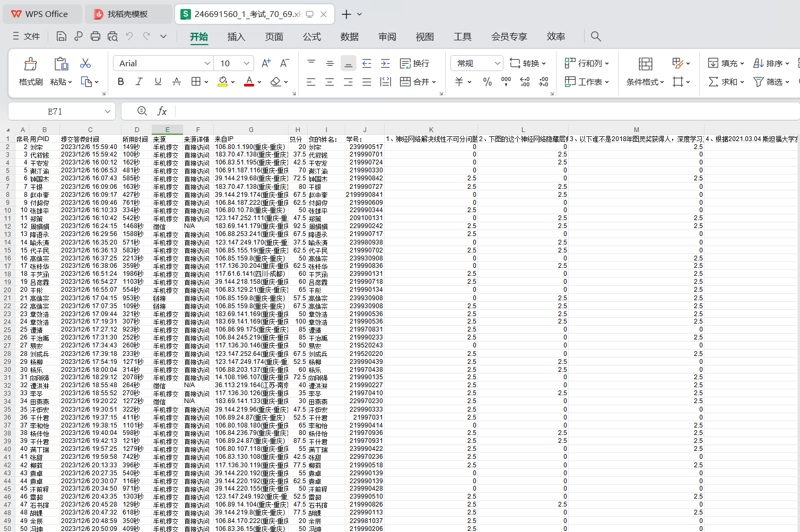Expand the number format 常规 dropdown
Image resolution: width=800 pixels, height=532 pixels.
497,63
